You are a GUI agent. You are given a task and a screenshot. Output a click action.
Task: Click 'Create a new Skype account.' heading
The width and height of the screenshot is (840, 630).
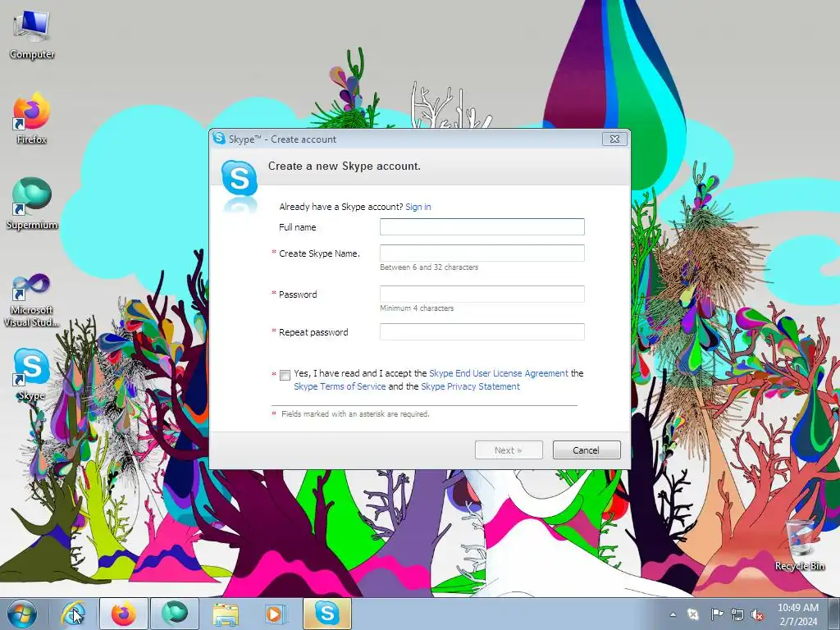pos(345,166)
